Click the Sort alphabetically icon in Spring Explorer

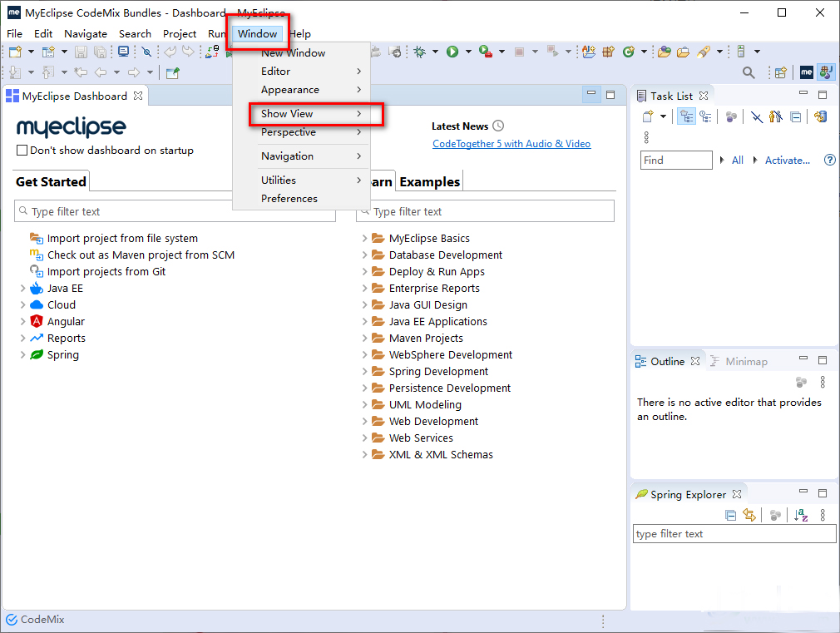pyautogui.click(x=801, y=516)
